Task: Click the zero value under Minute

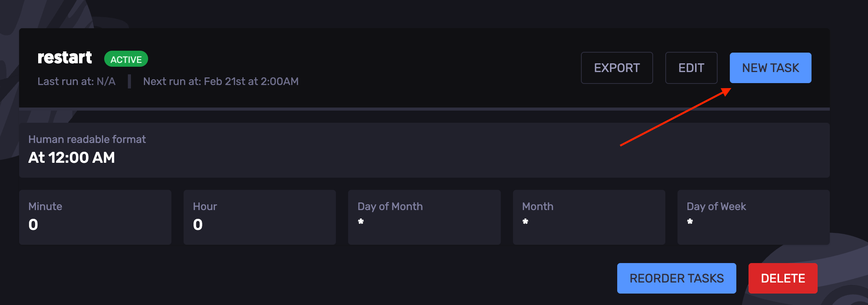Action: tap(33, 225)
